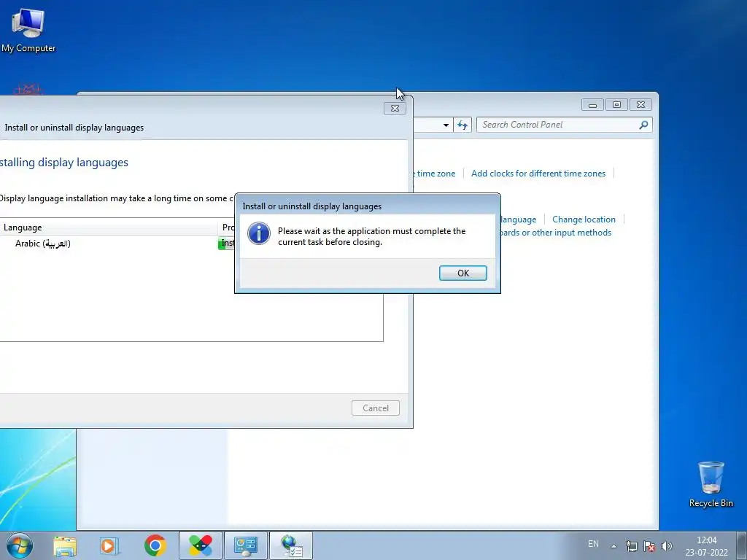Viewport: 747px width, 560px height.
Task: Focus the Search Control Panel field
Action: coord(558,125)
